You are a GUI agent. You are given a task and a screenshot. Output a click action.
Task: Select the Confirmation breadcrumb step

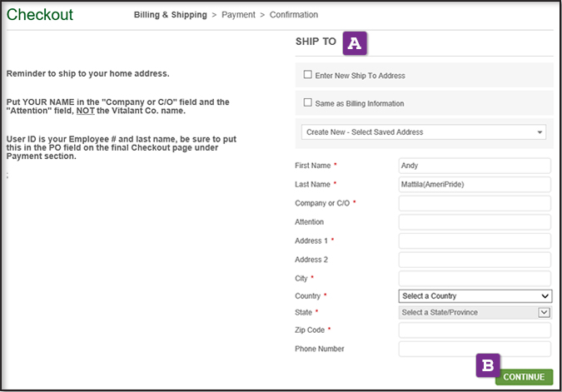[294, 15]
